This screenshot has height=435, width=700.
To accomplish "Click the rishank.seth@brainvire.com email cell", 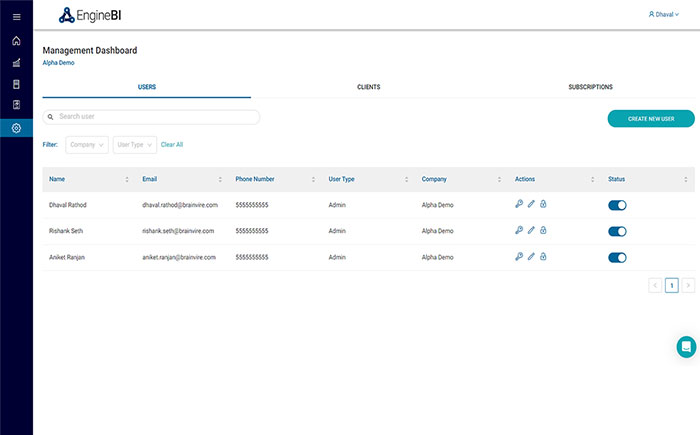I will pyautogui.click(x=178, y=231).
